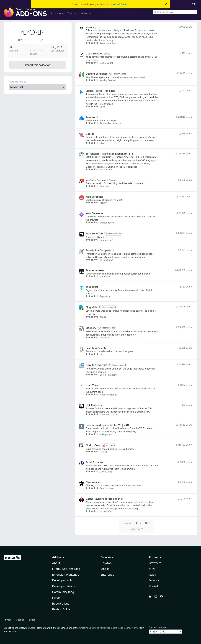Viewport: 201px width, 644px height.
Task: Open the Developer Hub footer link
Action: [62, 580]
